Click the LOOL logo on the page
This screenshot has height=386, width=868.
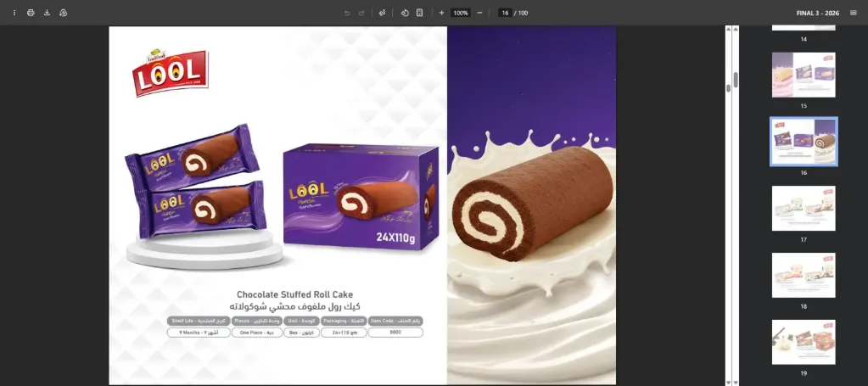tap(171, 73)
